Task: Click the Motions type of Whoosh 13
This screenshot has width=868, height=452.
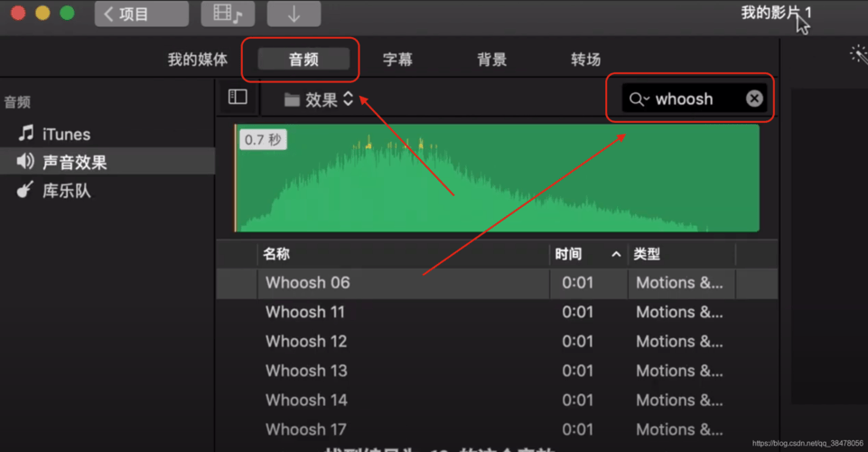Action: [x=679, y=371]
